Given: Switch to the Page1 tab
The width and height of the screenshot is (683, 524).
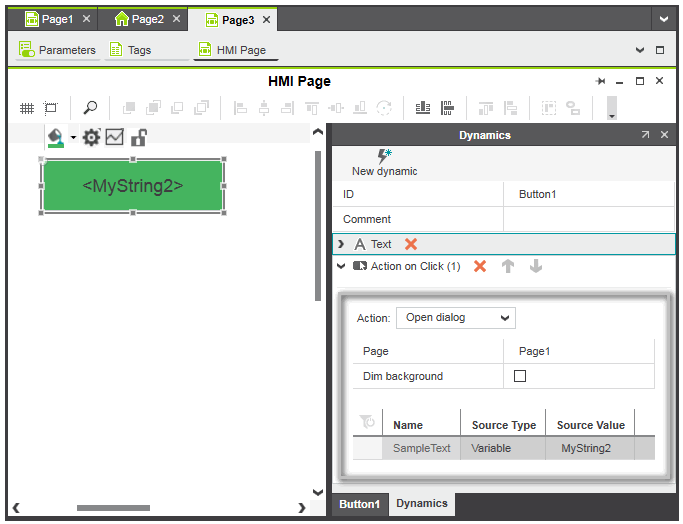Looking at the screenshot, I should click(x=56, y=19).
